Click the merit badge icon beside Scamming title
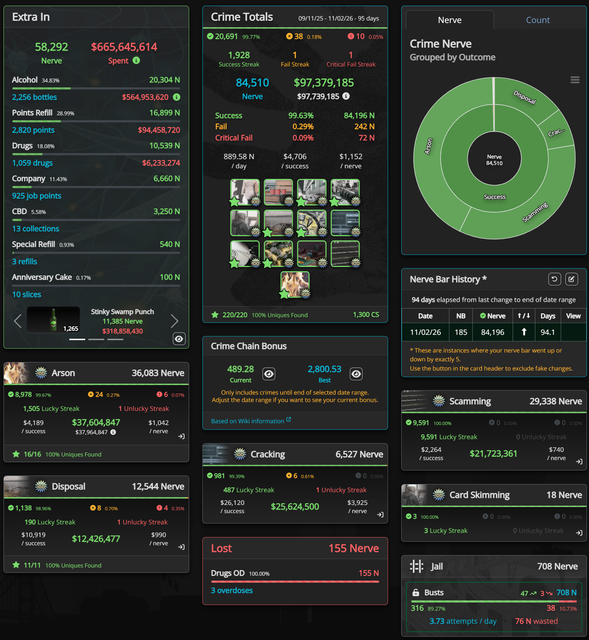Screen dimensions: 589x640 (x=438, y=401)
